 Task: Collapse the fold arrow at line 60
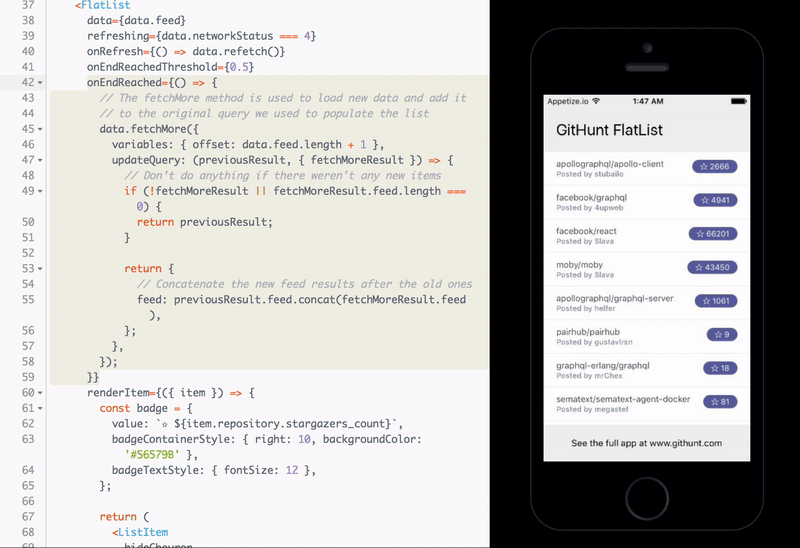(x=40, y=393)
